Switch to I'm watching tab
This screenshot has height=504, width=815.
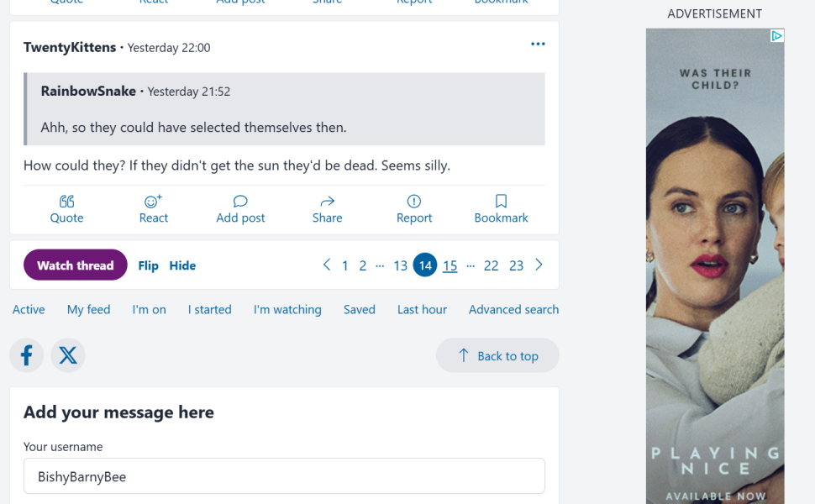click(287, 310)
